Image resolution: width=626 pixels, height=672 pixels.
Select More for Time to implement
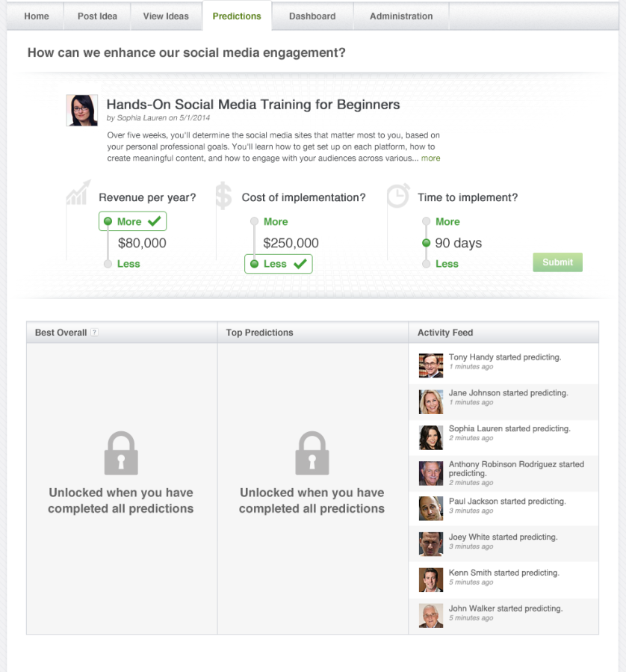tap(447, 221)
